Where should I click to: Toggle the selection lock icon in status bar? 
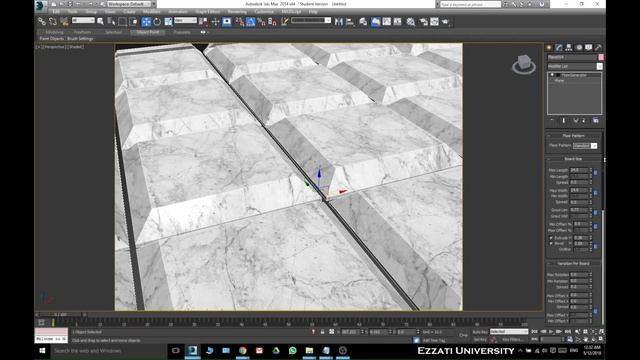coord(322,332)
